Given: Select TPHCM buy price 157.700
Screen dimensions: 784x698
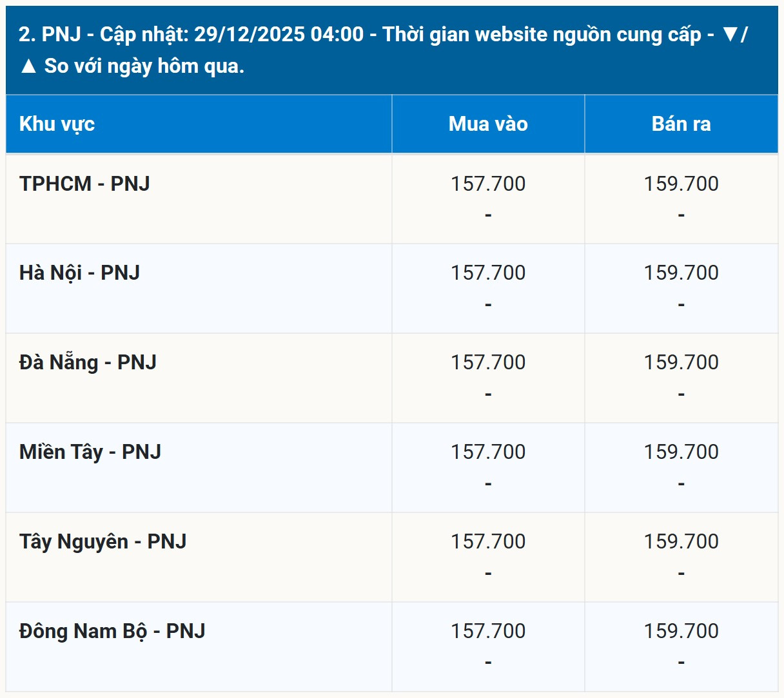Looking at the screenshot, I should (x=488, y=184).
